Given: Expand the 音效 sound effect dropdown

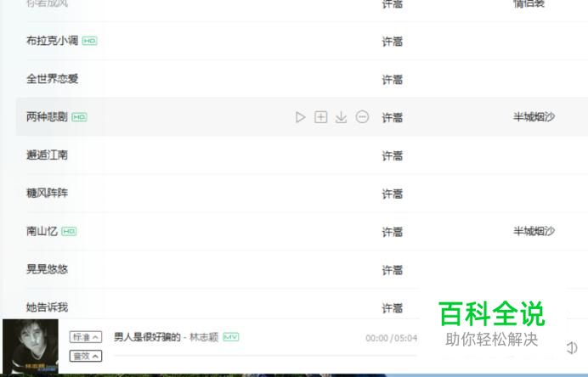Looking at the screenshot, I should pos(86,356).
